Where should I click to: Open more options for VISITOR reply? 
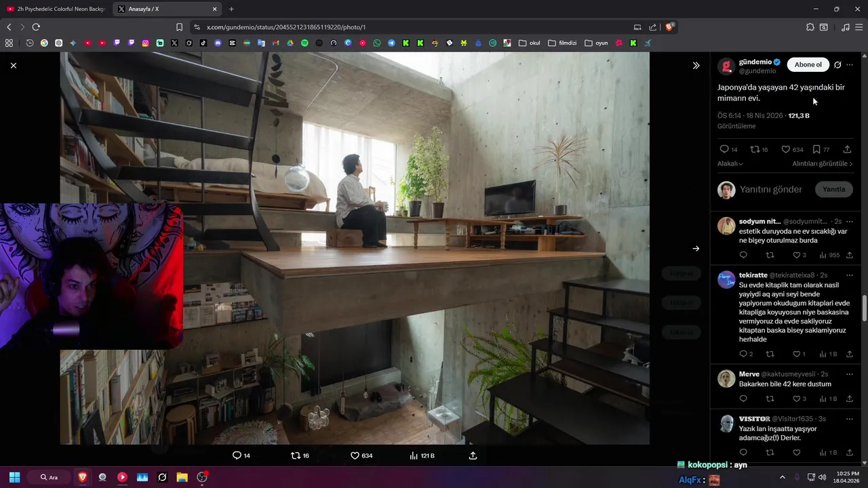850,419
